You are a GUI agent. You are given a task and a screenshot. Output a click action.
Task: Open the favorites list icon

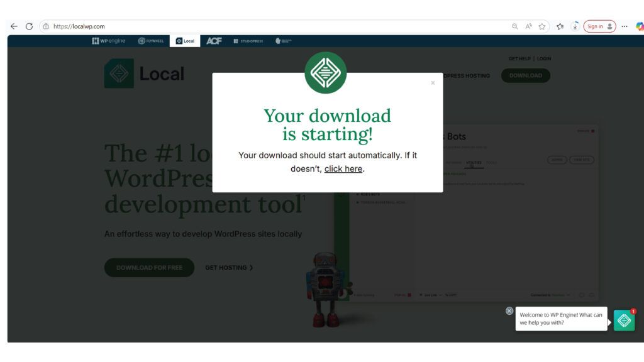click(x=560, y=26)
